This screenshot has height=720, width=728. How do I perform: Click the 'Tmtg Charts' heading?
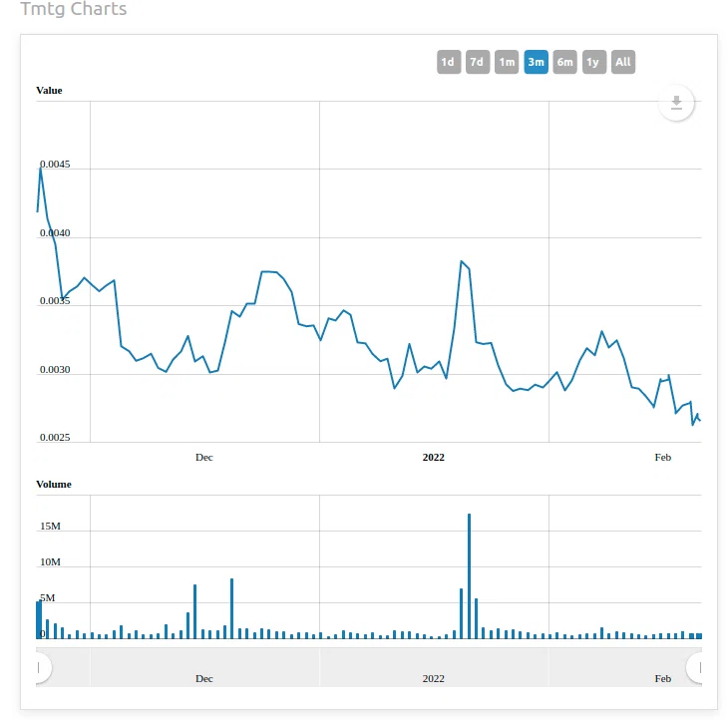click(74, 9)
